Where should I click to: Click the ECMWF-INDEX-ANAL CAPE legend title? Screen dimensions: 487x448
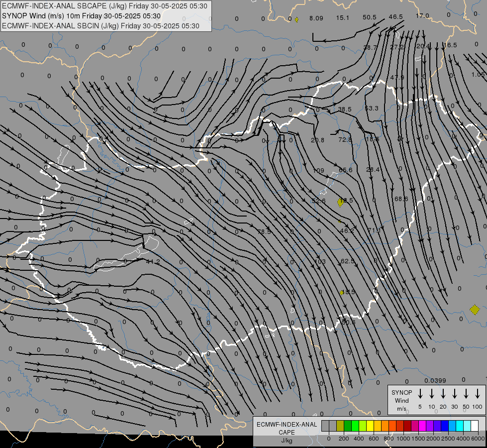click(x=287, y=428)
